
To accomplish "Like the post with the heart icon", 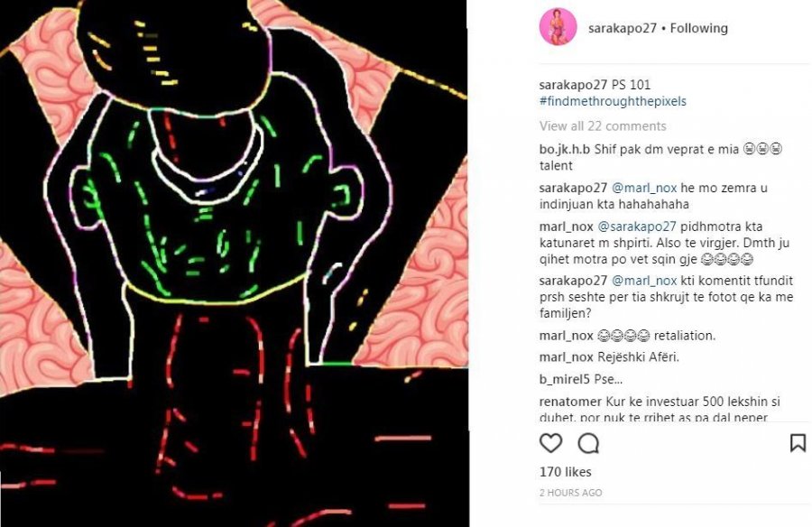I will 550,444.
